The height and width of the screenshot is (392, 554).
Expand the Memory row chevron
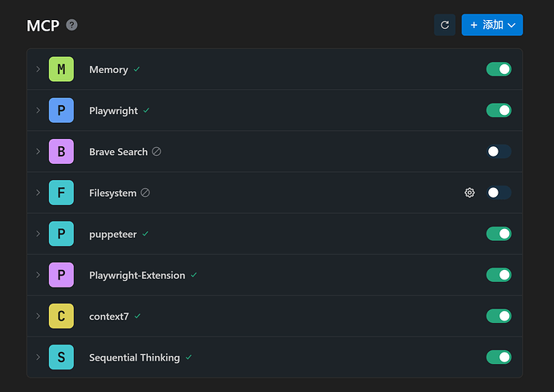pos(39,69)
